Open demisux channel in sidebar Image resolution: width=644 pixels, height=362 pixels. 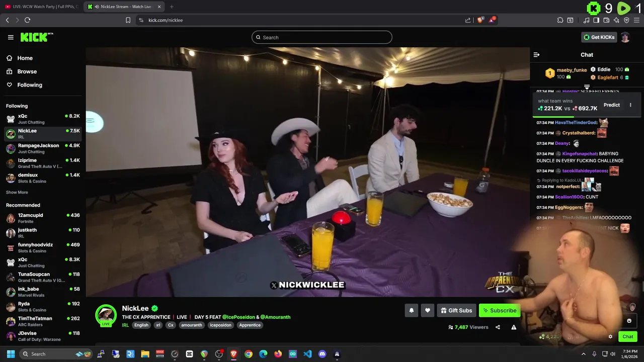tap(43, 178)
